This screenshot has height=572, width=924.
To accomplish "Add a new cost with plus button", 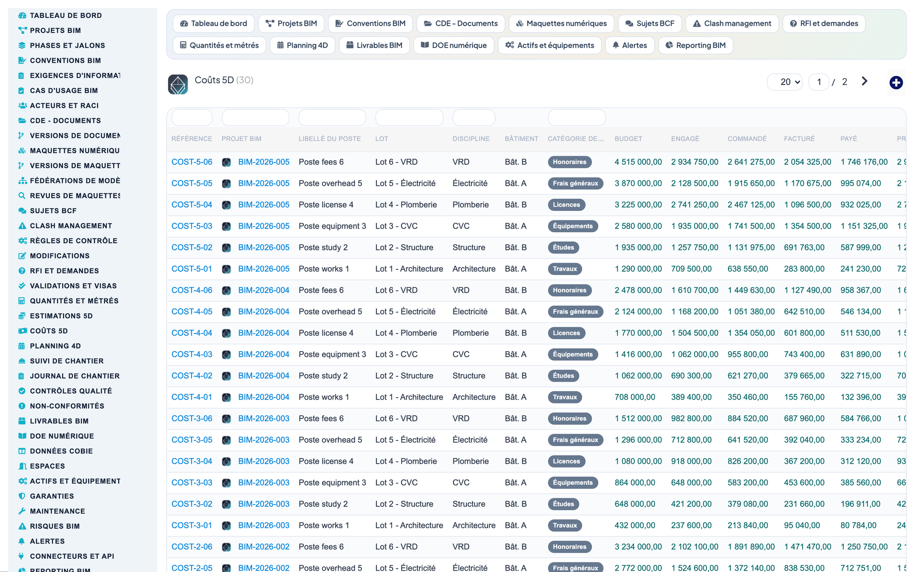I will (896, 83).
